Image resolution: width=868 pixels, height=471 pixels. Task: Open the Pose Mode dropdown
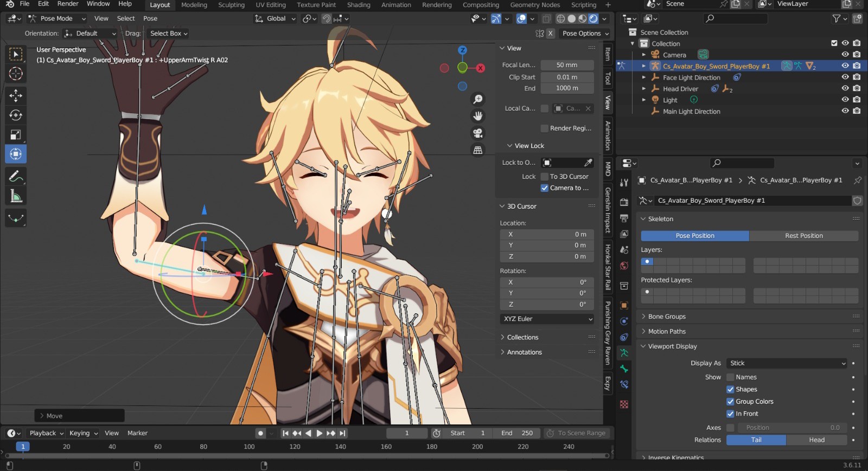point(57,18)
